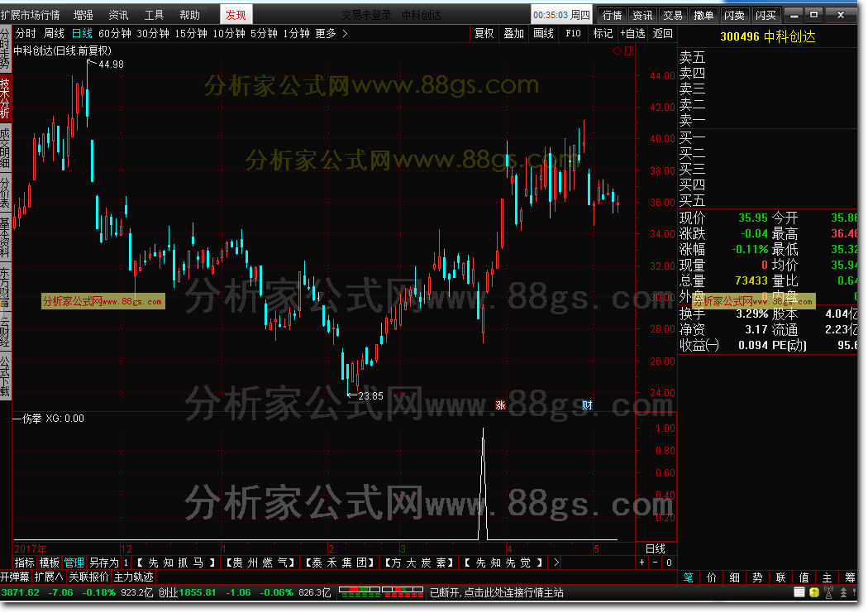The height and width of the screenshot is (613, 868).
Task: Click the 模板 template tab
Action: [49, 563]
